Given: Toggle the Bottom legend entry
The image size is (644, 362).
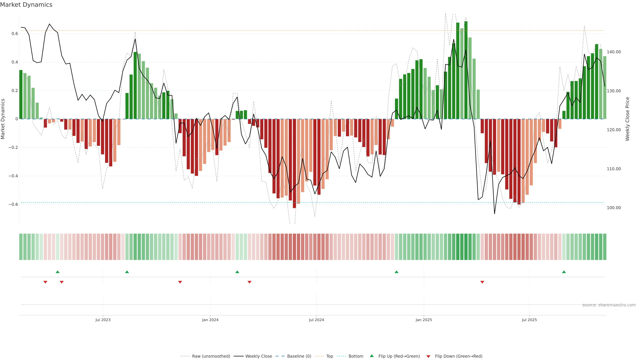Looking at the screenshot, I should (356, 356).
